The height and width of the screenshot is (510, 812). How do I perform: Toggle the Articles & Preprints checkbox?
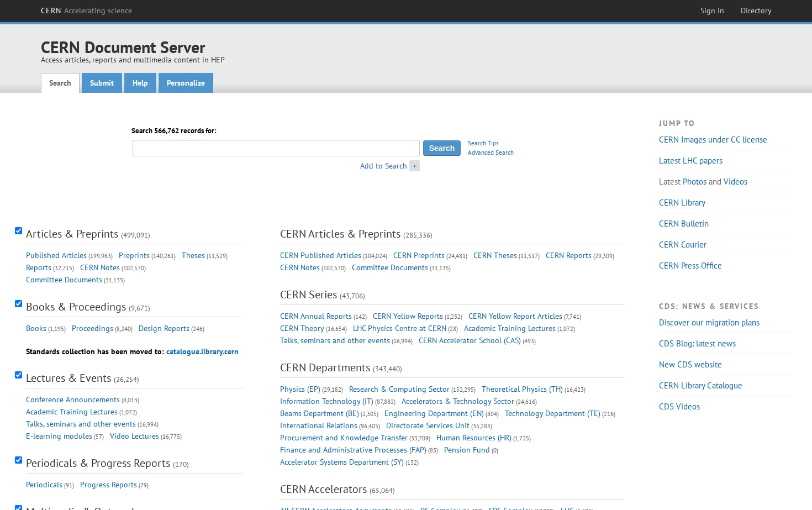coord(18,231)
